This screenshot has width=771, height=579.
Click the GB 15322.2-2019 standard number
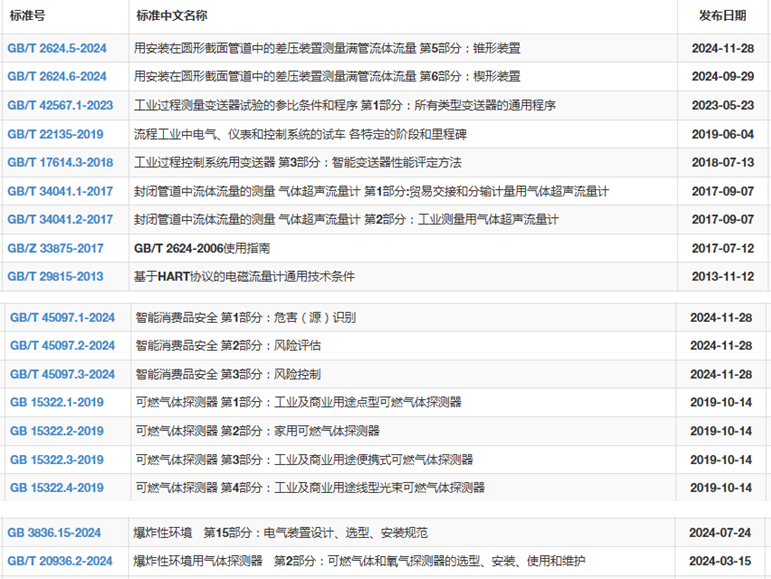56,432
